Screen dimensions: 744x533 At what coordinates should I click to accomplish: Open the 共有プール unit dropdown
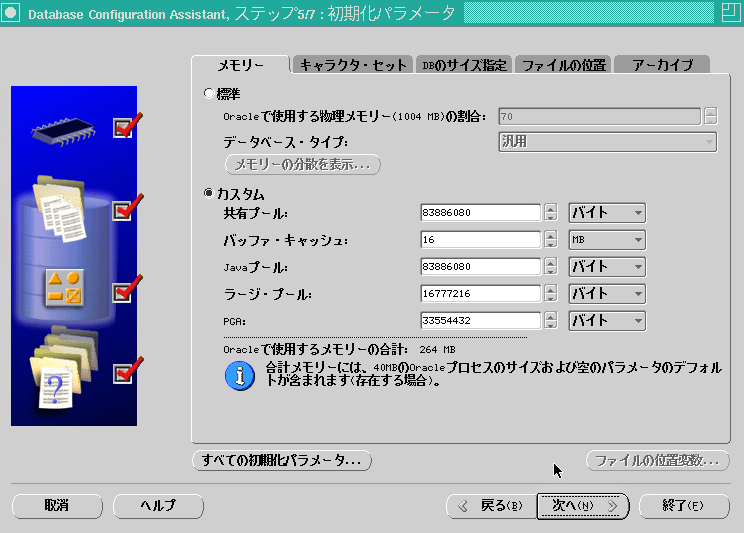[x=607, y=213]
